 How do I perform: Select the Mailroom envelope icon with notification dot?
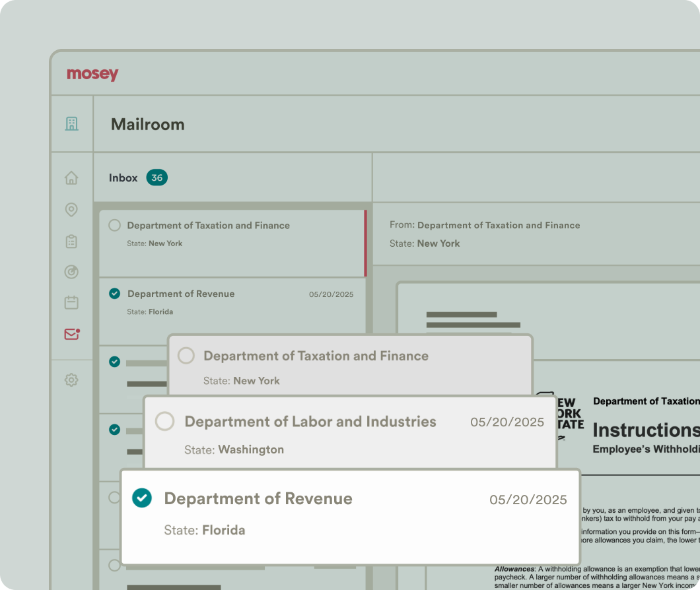click(71, 334)
